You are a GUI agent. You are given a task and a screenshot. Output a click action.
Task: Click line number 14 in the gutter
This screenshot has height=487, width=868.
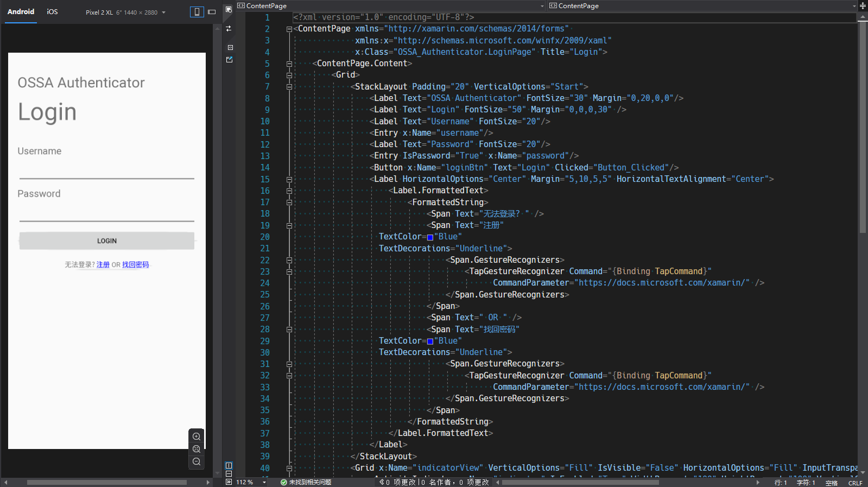[x=265, y=168]
